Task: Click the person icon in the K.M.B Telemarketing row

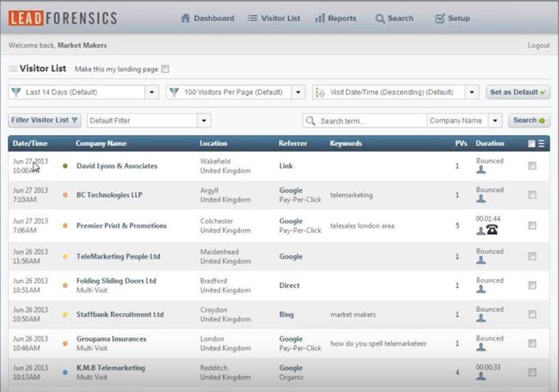Action: 481,376
